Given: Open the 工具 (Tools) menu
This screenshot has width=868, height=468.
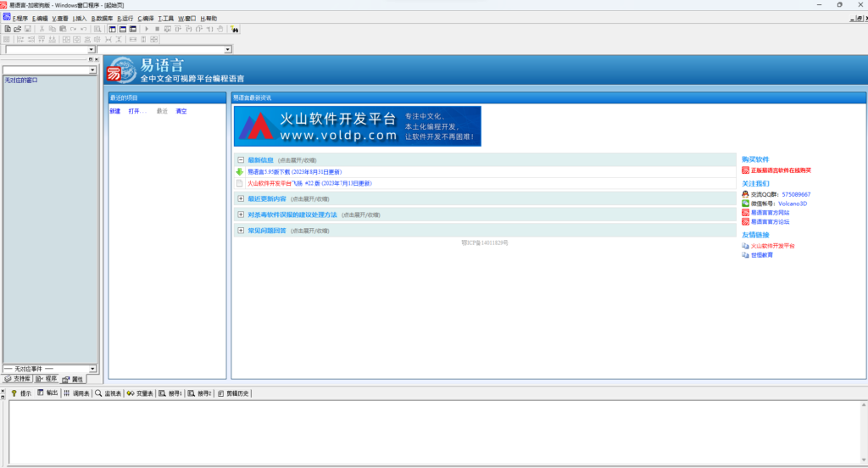Looking at the screenshot, I should pos(165,18).
